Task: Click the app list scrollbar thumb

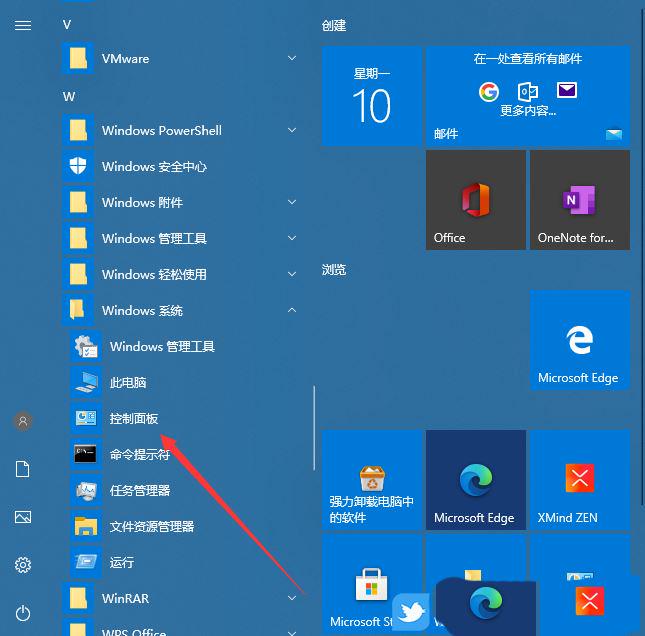Action: [314, 428]
